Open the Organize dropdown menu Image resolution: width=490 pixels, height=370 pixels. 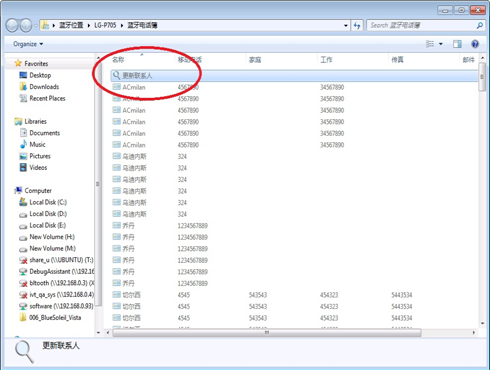[28, 44]
